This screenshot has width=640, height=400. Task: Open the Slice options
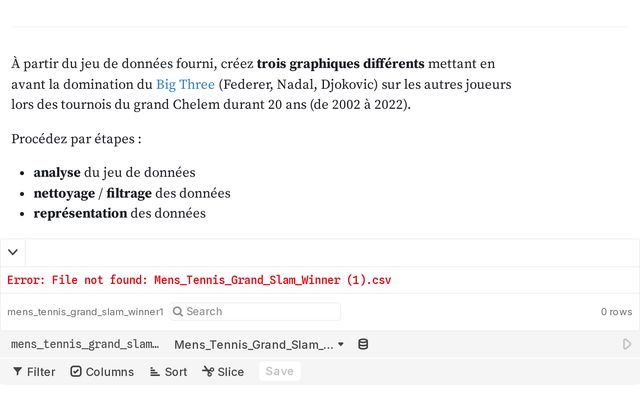222,372
